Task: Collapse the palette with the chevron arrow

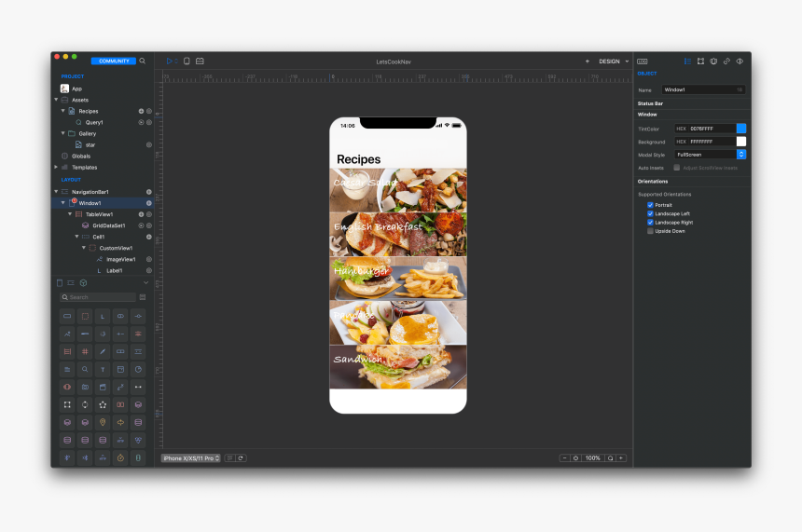Action: click(145, 282)
